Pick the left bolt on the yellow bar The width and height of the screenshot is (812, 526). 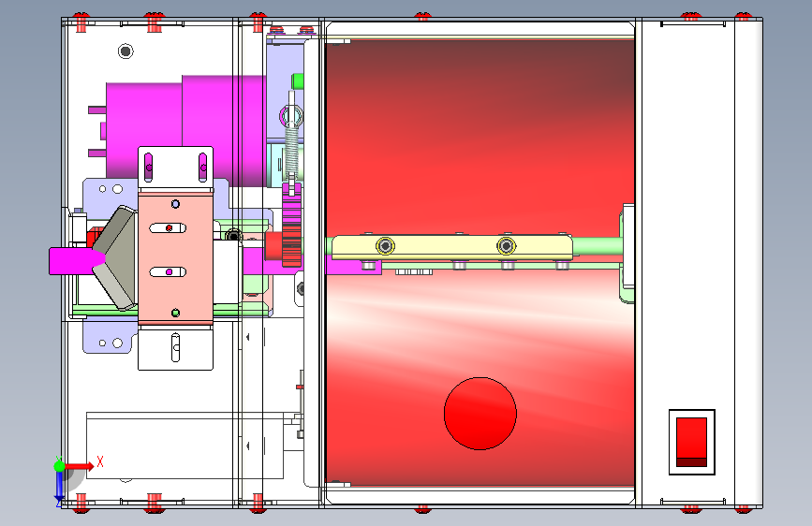(x=385, y=246)
